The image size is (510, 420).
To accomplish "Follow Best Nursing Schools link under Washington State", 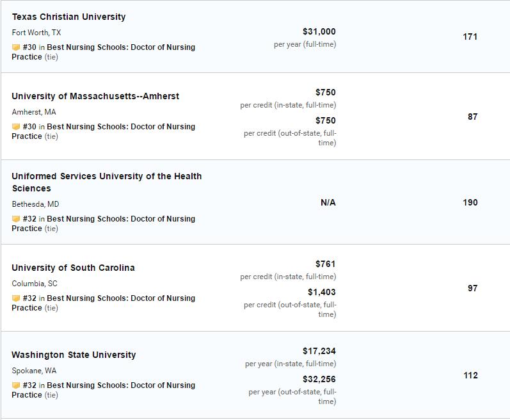I will [104, 390].
